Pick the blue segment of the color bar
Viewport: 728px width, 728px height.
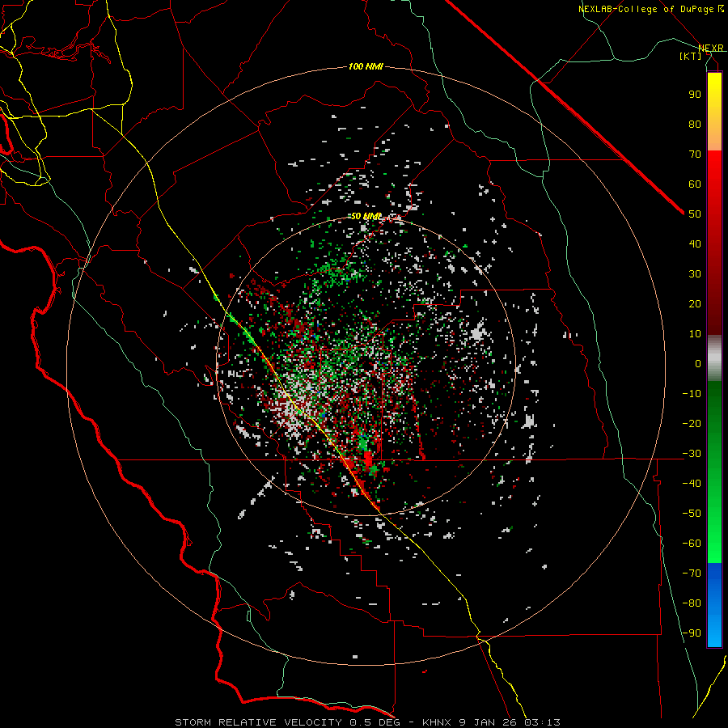[714, 605]
